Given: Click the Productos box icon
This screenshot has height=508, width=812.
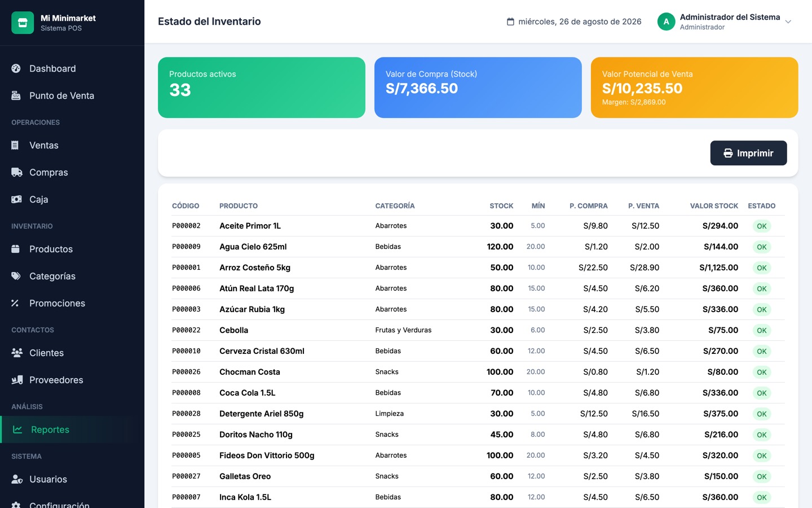Looking at the screenshot, I should point(16,249).
